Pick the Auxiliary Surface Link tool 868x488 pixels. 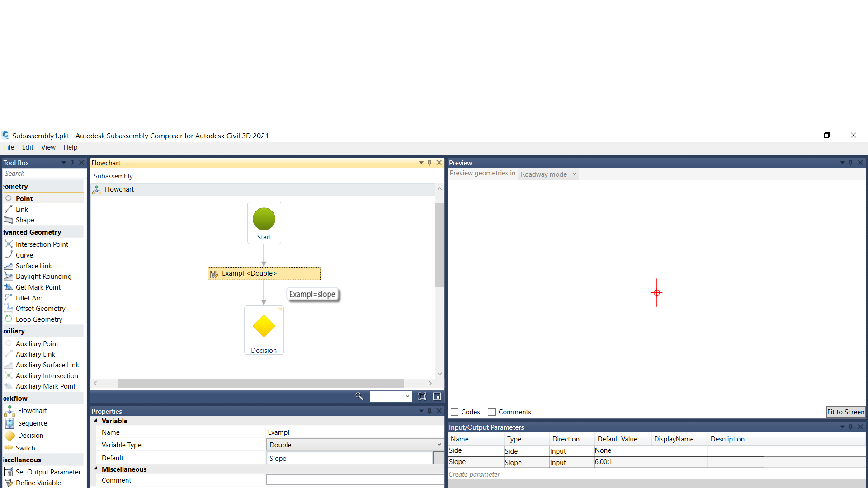[47, 365]
